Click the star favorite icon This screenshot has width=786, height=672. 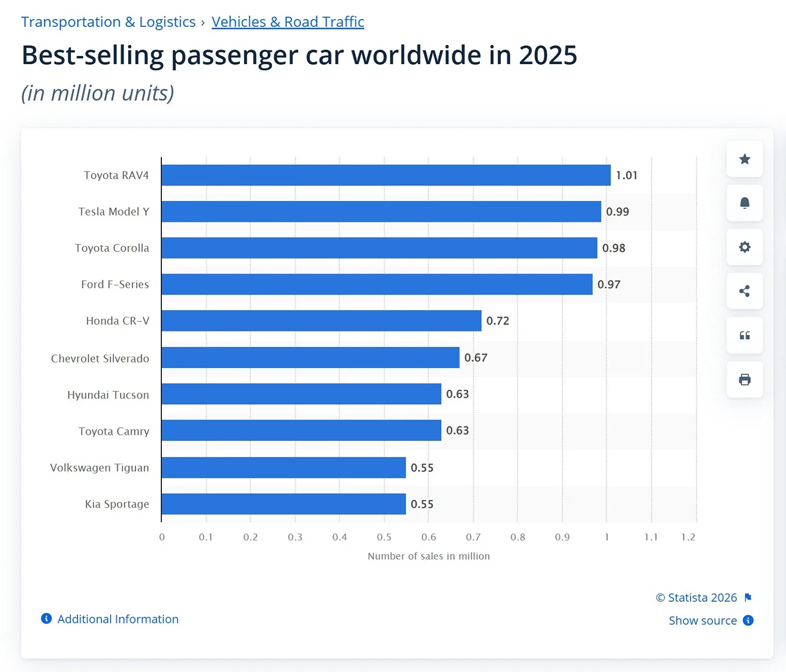(745, 159)
